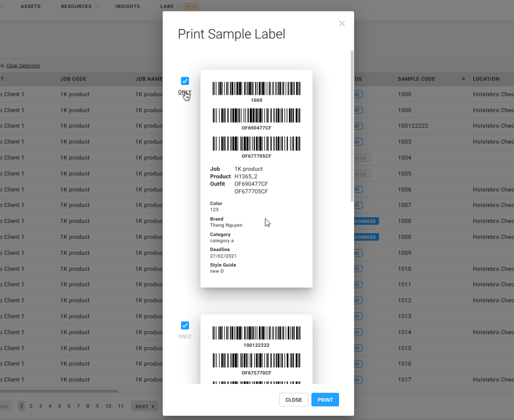Click the Insights navigation tab
Image resolution: width=514 pixels, height=420 pixels.
pyautogui.click(x=127, y=6)
